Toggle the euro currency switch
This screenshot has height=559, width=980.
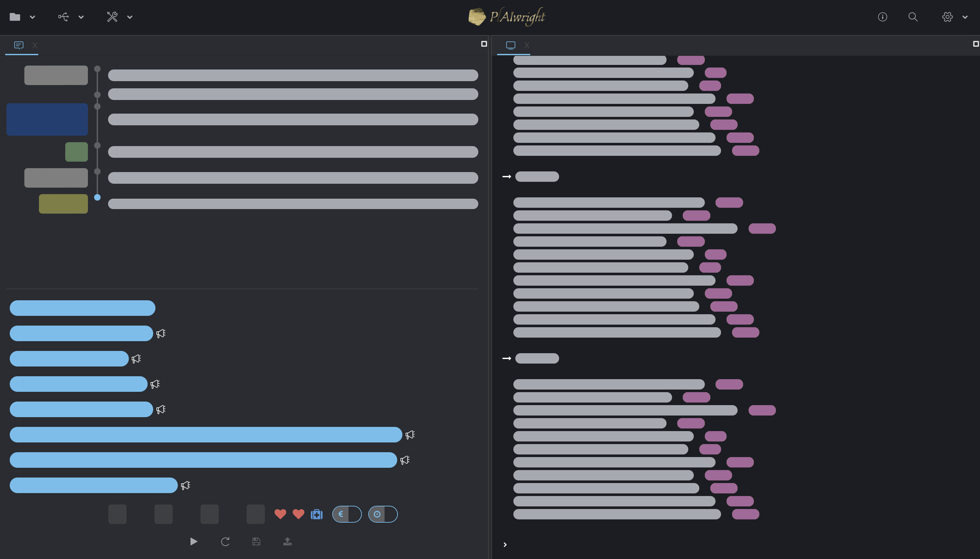click(347, 514)
